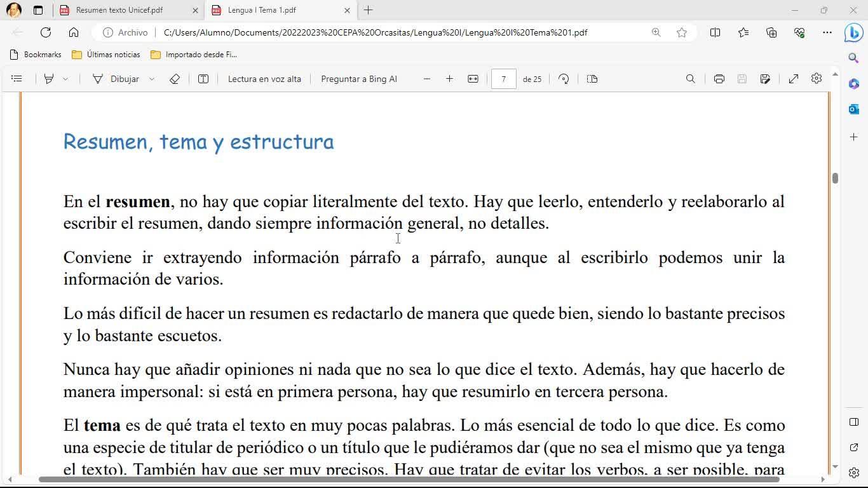The width and height of the screenshot is (868, 488).
Task: Open the Últimas noticias bookmarks folder
Action: 106,55
